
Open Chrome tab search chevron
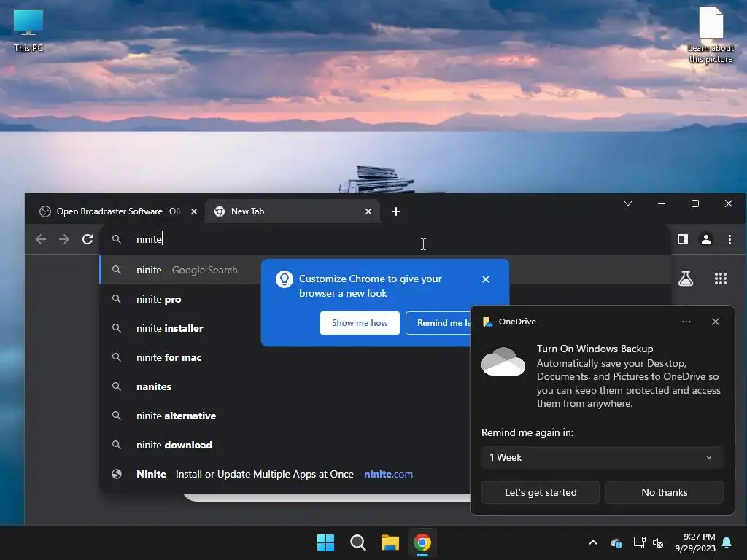coord(628,204)
